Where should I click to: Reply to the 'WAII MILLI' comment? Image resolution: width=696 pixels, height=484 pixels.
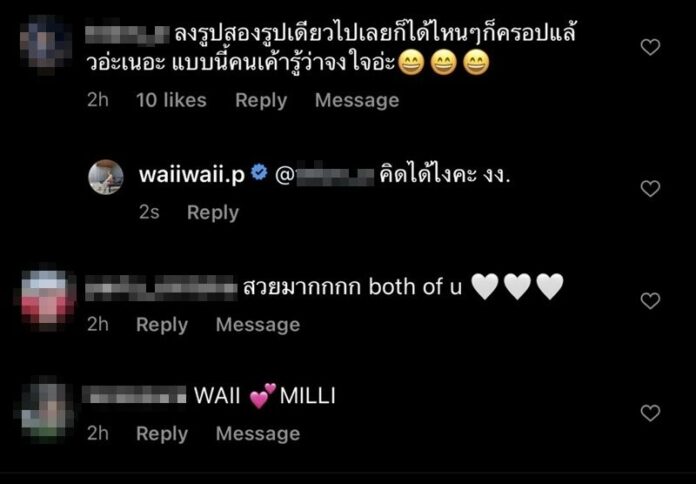162,434
